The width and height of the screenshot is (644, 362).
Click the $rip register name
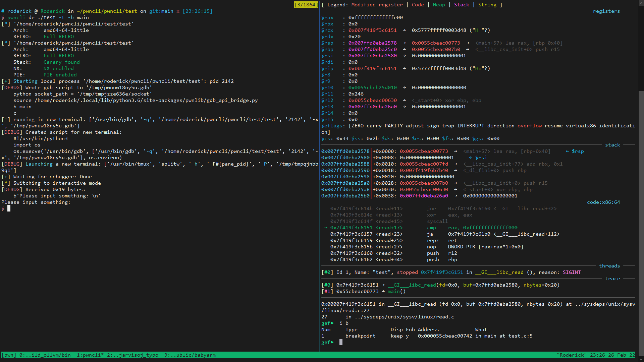coord(327,68)
